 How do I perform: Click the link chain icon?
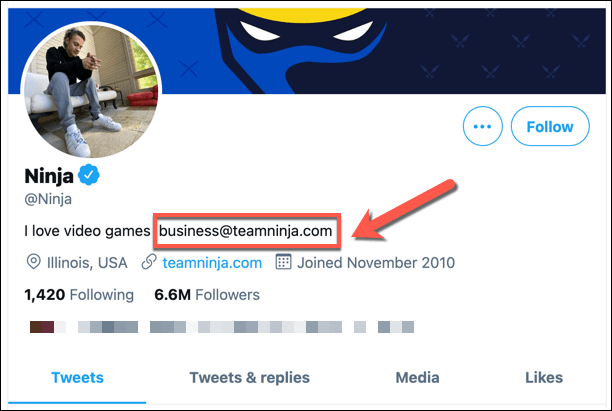tap(150, 263)
